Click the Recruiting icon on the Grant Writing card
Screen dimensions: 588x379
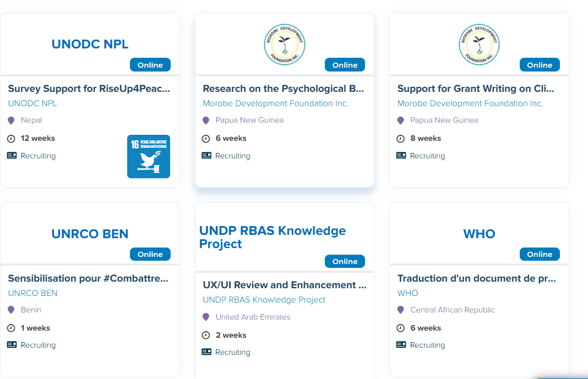[401, 156]
